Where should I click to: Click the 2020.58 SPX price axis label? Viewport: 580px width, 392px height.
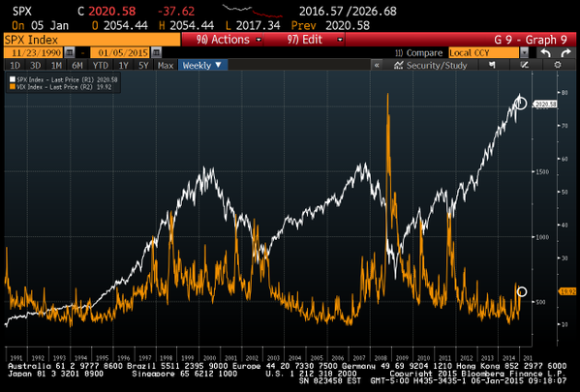point(545,105)
